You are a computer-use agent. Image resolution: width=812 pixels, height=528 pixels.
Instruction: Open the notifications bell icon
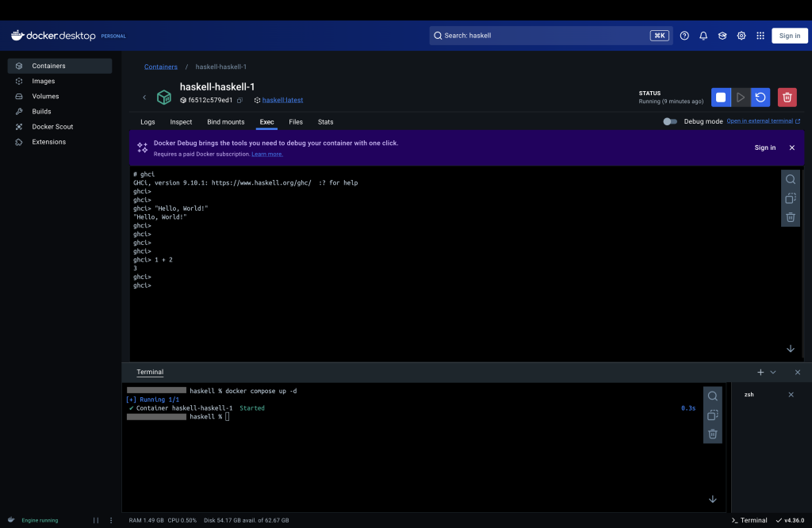click(x=703, y=36)
